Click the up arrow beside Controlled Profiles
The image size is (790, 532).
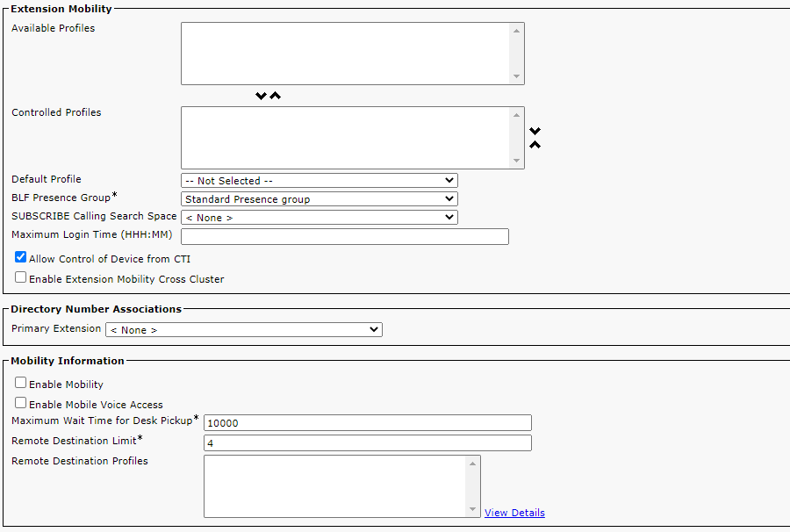[535, 145]
